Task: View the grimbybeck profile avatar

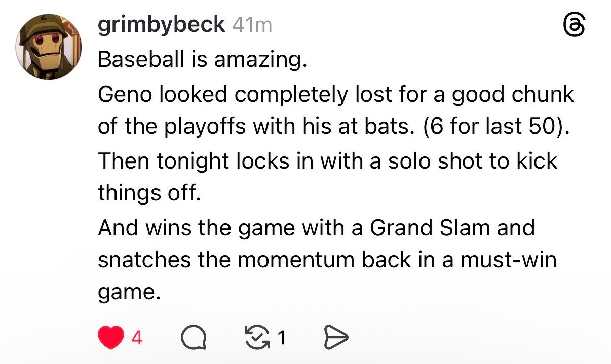Action: pyautogui.click(x=49, y=47)
